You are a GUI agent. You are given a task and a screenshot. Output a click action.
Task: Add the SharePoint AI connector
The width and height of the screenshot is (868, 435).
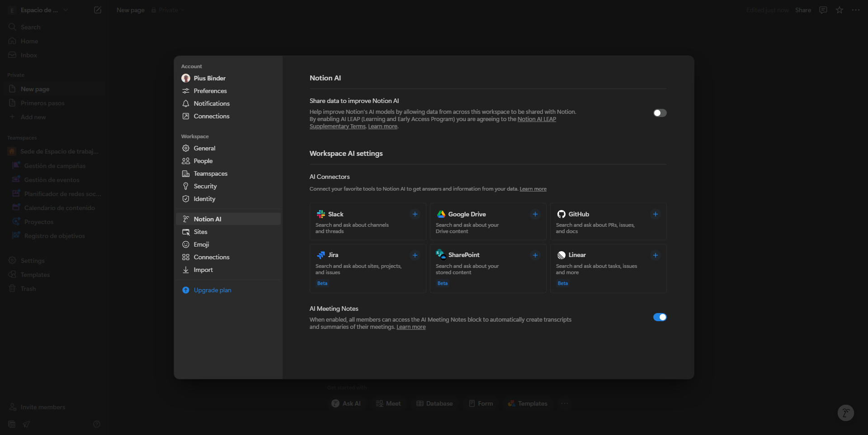coord(535,255)
